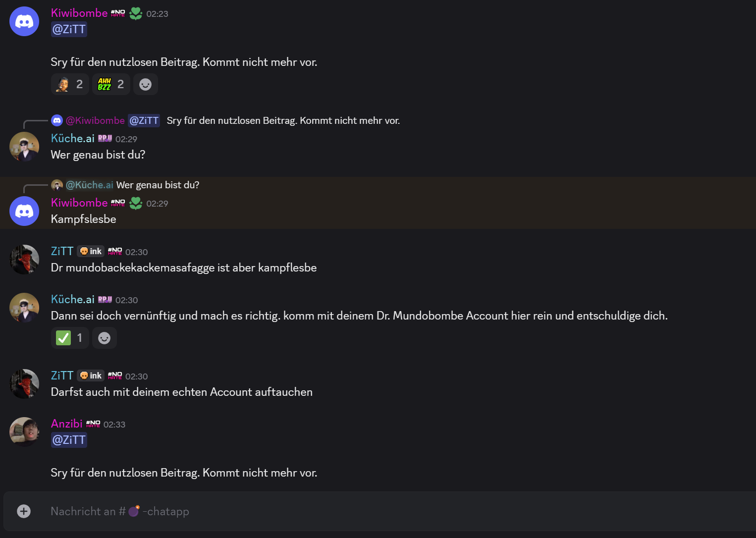756x538 pixels.
Task: Open ZiTT's avatar on the 'Darfst auch' message
Action: (24, 384)
